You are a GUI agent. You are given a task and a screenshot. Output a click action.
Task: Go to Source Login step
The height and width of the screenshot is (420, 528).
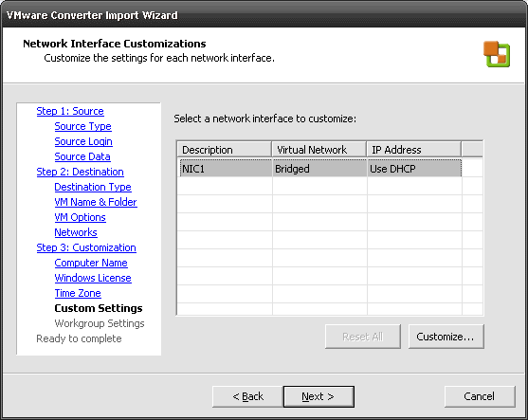[x=83, y=141]
